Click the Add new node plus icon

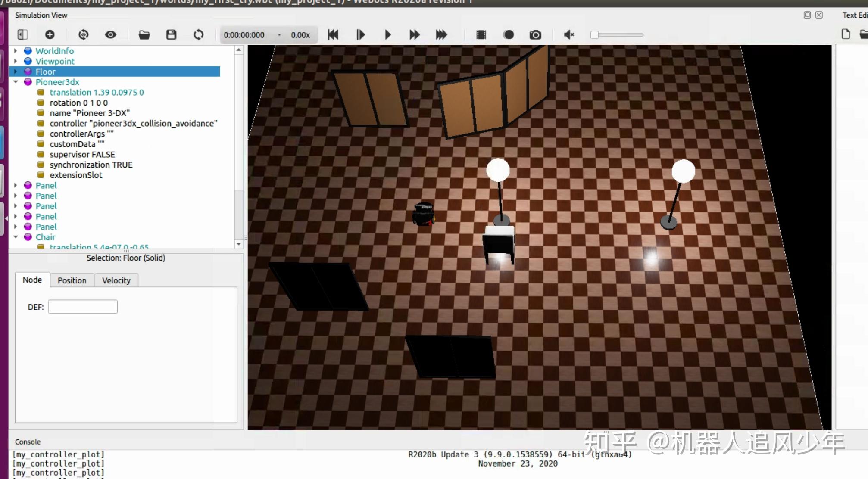(x=50, y=34)
